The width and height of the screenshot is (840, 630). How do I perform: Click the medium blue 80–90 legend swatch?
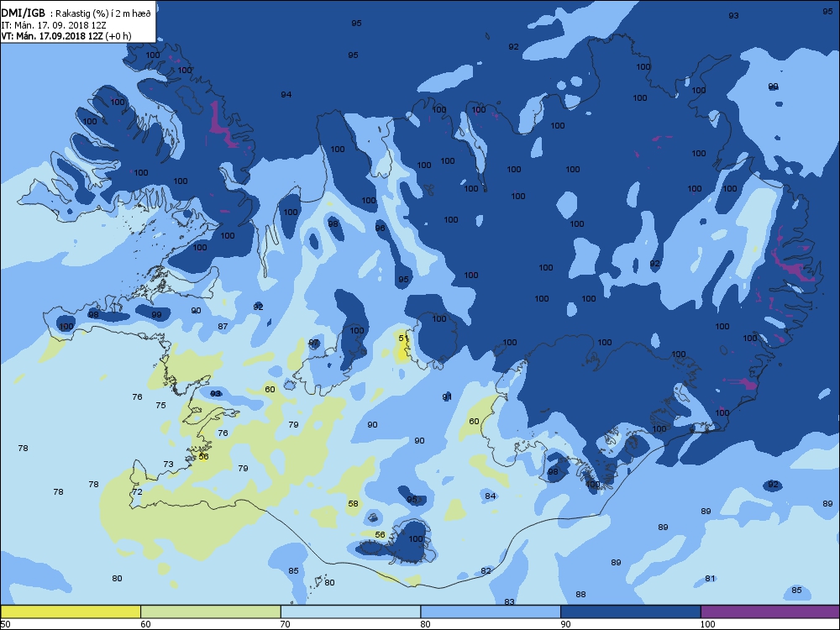(491, 612)
